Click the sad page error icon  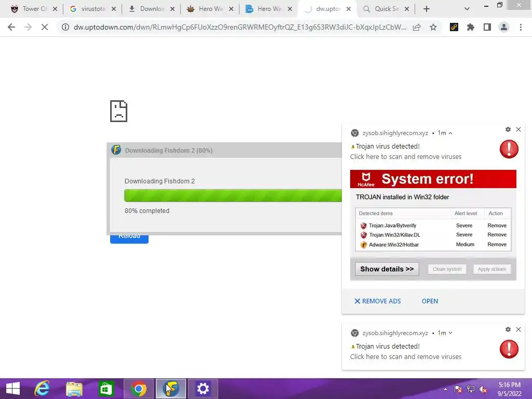pos(118,111)
